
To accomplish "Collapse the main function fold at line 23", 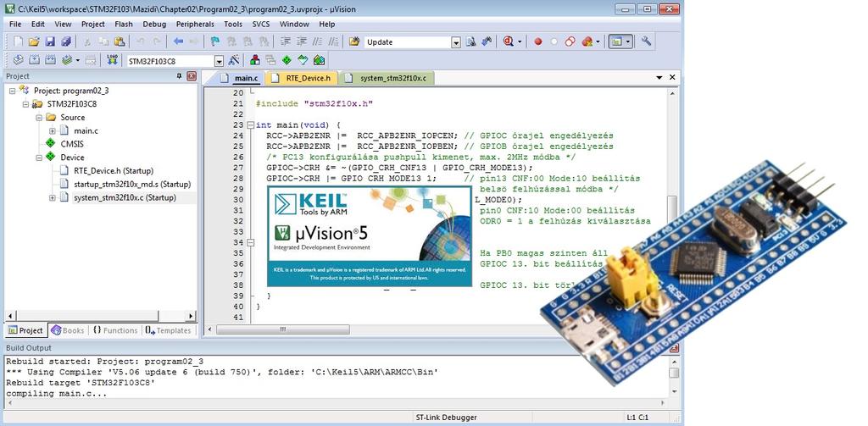I will [x=251, y=125].
